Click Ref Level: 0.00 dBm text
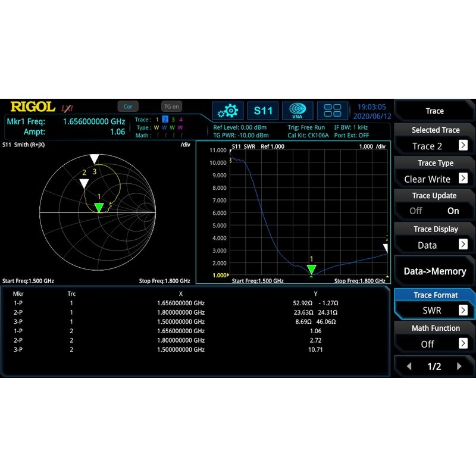The height and width of the screenshot is (476, 476). coord(240,127)
